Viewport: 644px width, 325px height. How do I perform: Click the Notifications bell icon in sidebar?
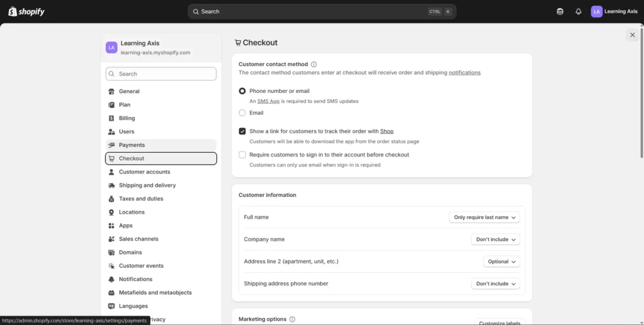111,279
